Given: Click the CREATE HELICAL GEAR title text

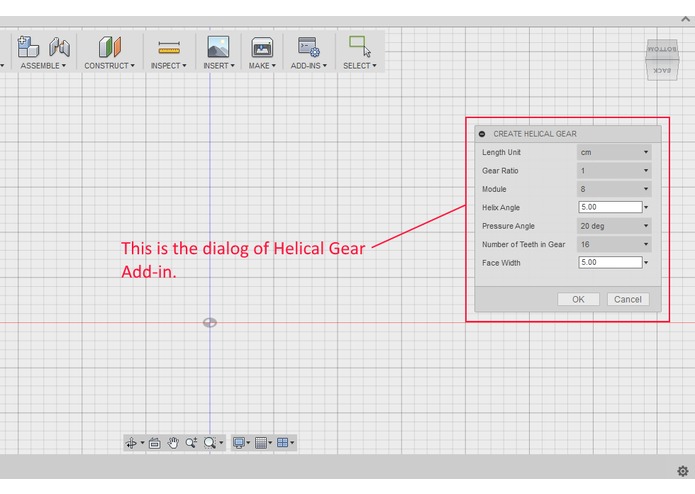Looking at the screenshot, I should (x=535, y=134).
